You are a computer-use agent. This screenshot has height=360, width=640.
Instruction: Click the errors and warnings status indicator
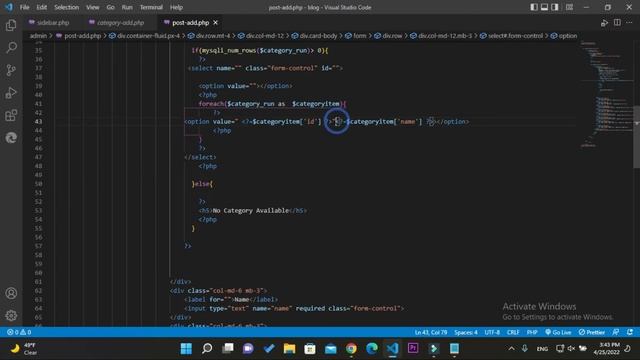coord(19,332)
